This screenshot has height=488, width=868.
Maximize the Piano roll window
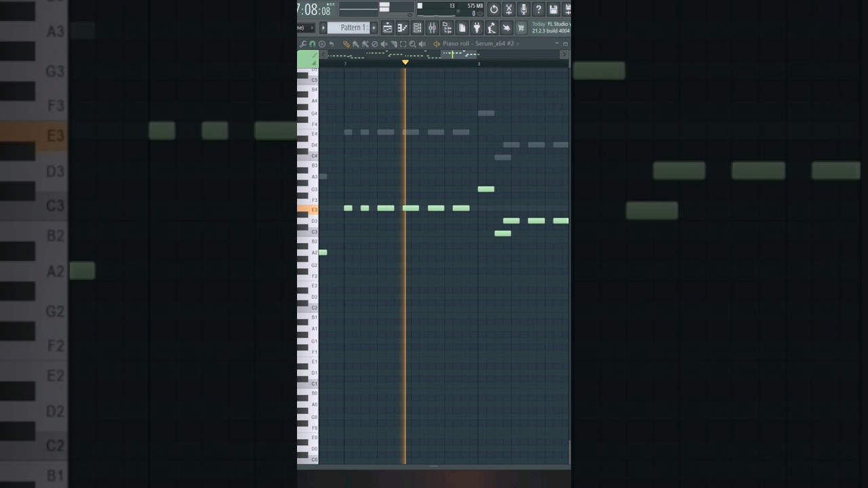pyautogui.click(x=566, y=44)
